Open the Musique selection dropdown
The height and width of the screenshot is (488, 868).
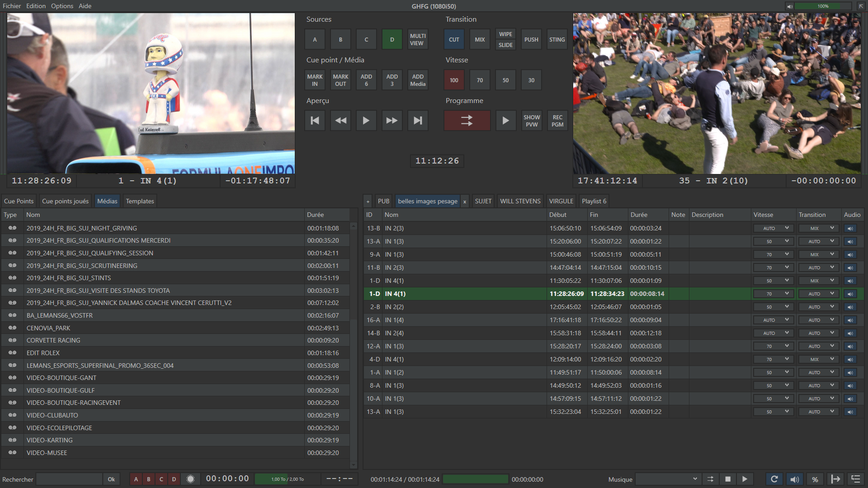pos(668,479)
